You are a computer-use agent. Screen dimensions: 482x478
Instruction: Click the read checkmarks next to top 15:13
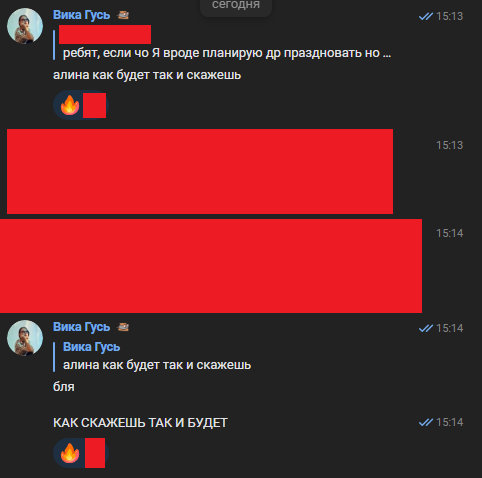tap(426, 16)
